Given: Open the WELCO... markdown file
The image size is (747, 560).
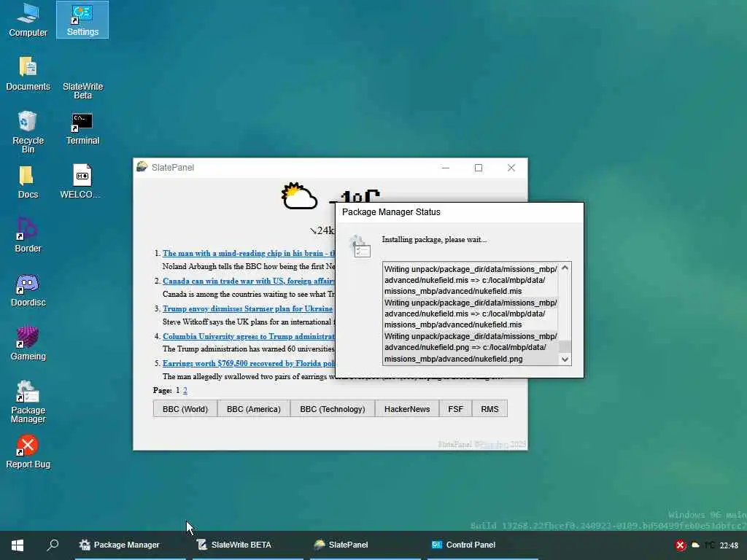Looking at the screenshot, I should click(x=82, y=182).
